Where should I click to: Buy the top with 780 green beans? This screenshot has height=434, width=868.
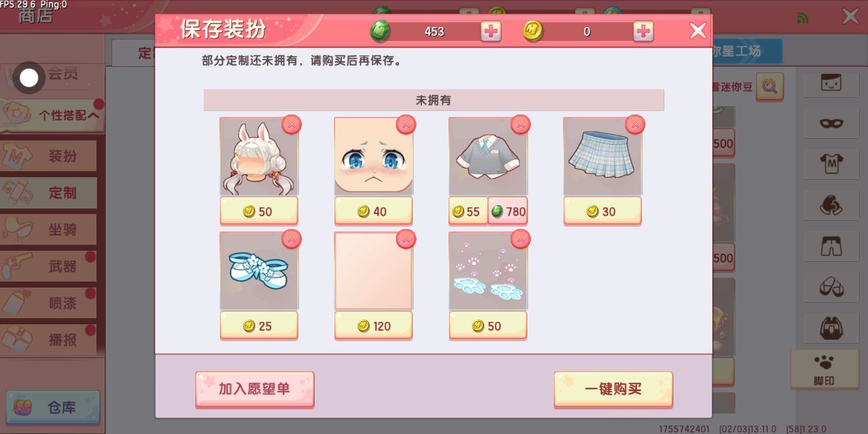508,212
